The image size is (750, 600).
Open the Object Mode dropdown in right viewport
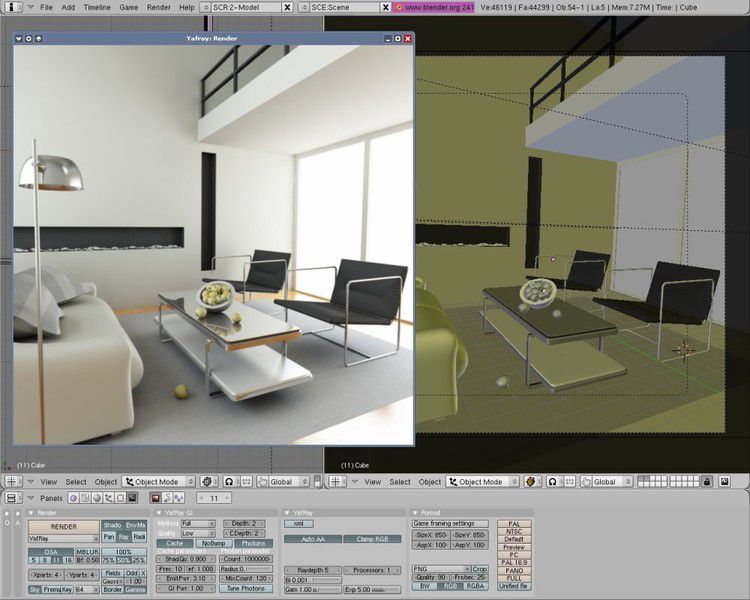coord(482,481)
